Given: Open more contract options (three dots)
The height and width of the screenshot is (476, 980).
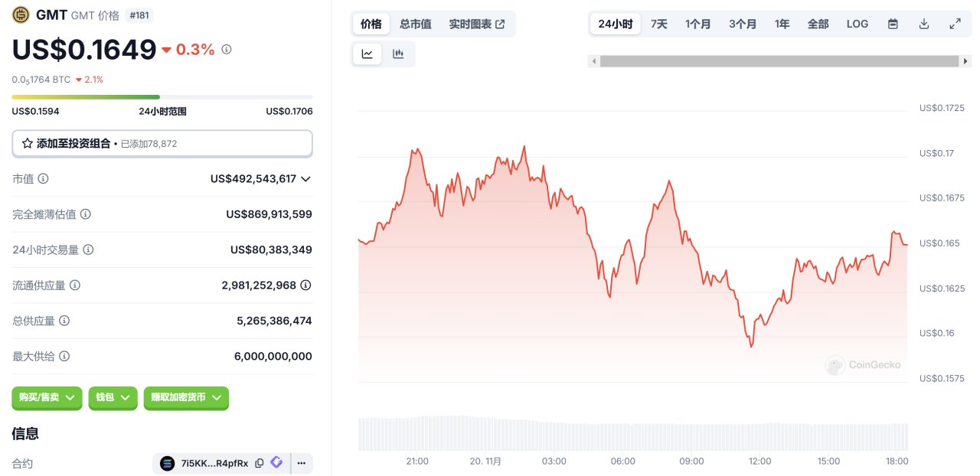Looking at the screenshot, I should [301, 463].
